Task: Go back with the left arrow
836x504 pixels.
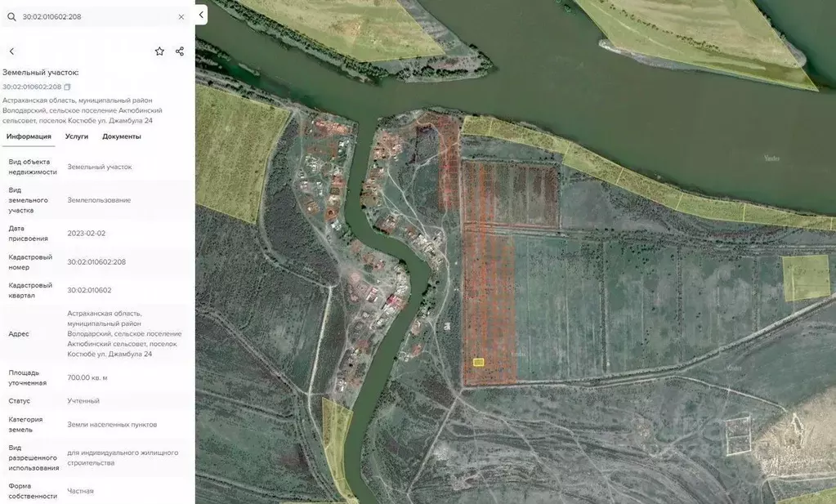Action: [x=11, y=51]
